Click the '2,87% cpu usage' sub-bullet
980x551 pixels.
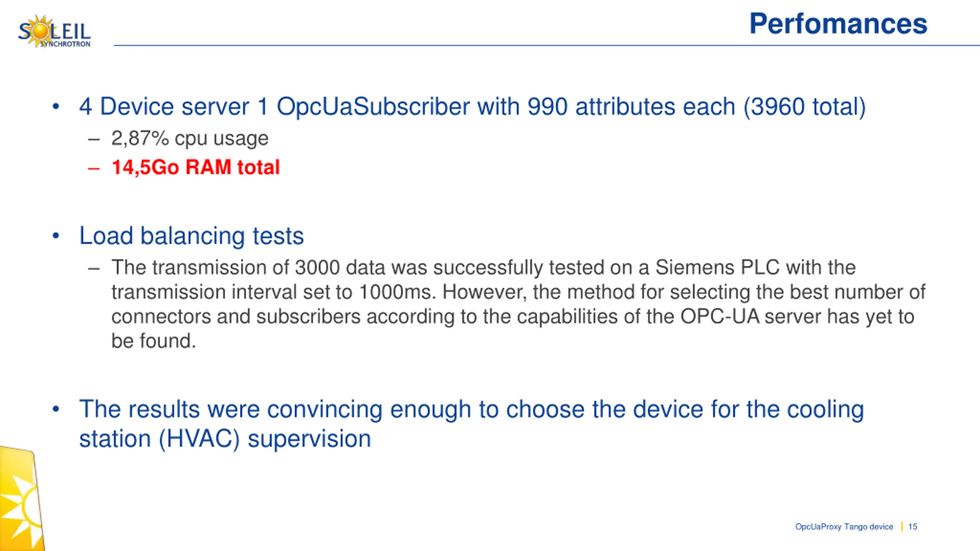coord(189,138)
